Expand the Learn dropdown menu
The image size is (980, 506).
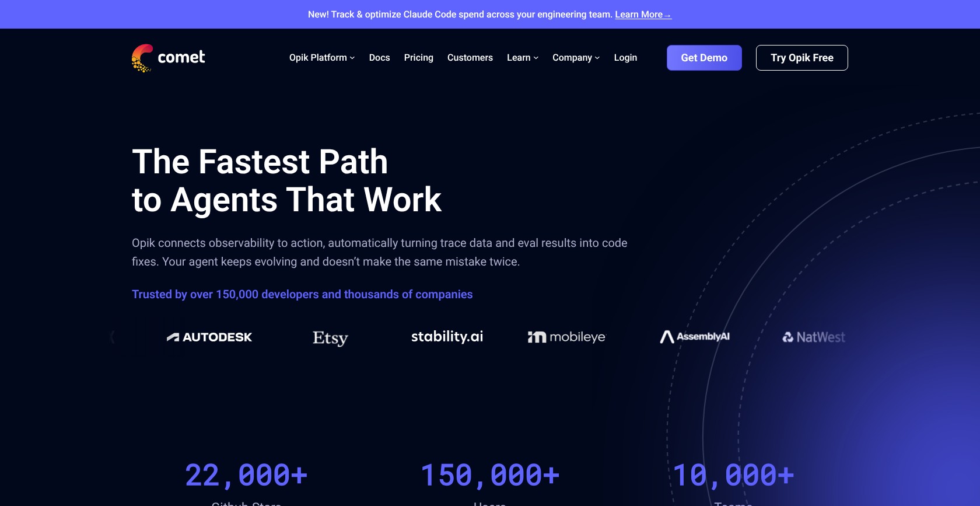(x=523, y=58)
